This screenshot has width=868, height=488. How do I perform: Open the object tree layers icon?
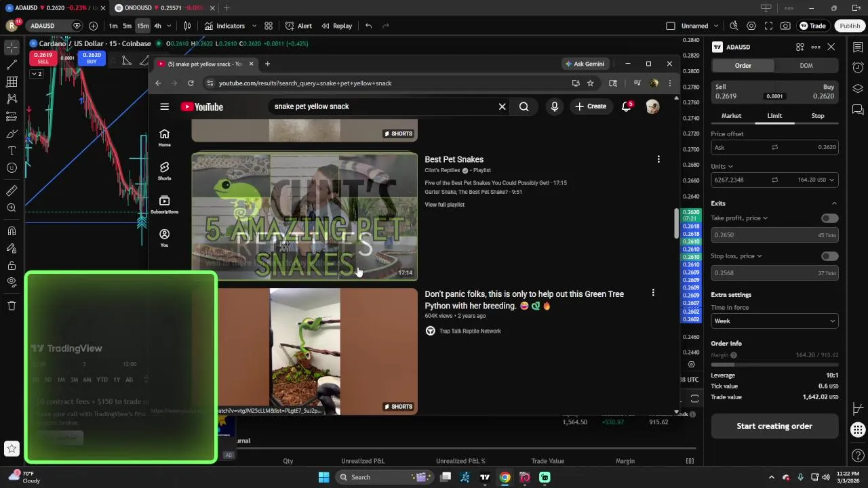tap(858, 89)
